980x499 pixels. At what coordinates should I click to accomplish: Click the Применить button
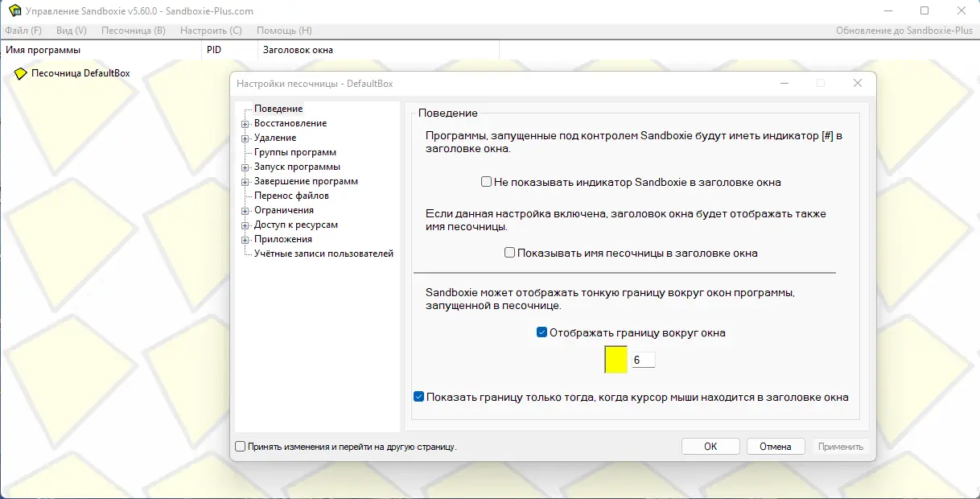click(x=841, y=446)
